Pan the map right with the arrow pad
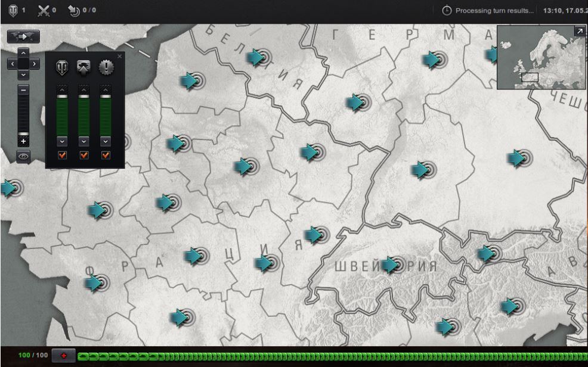Screen dimensions: 588x367 tap(35, 63)
